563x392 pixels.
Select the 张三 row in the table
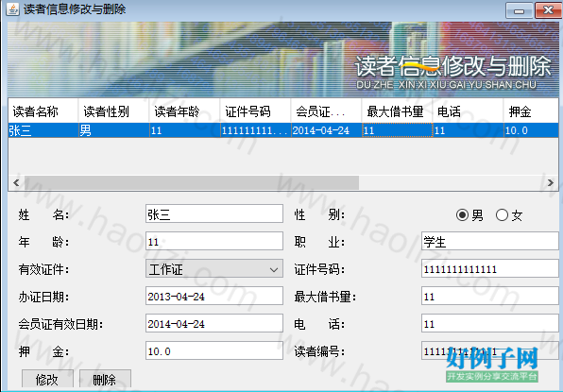click(283, 130)
